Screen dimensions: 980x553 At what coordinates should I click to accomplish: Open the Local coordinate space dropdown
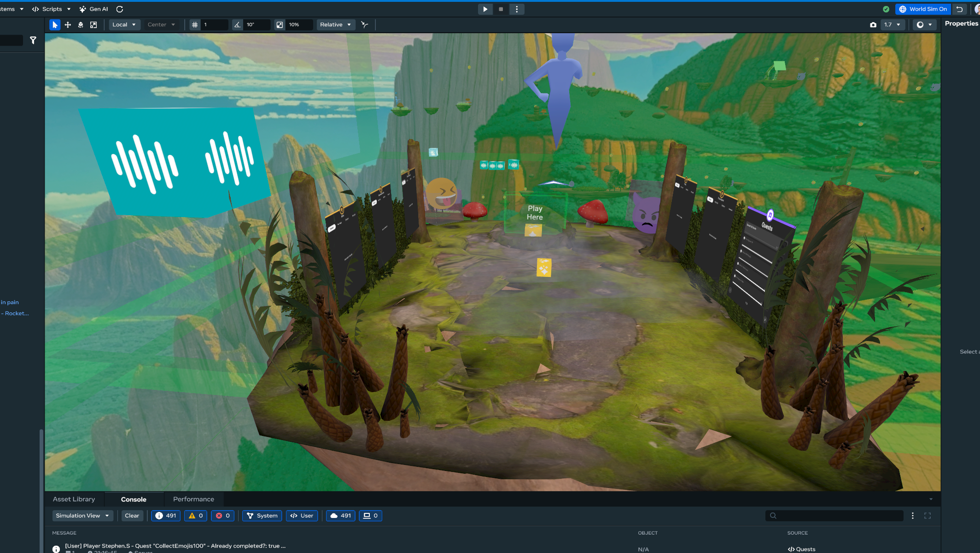124,25
